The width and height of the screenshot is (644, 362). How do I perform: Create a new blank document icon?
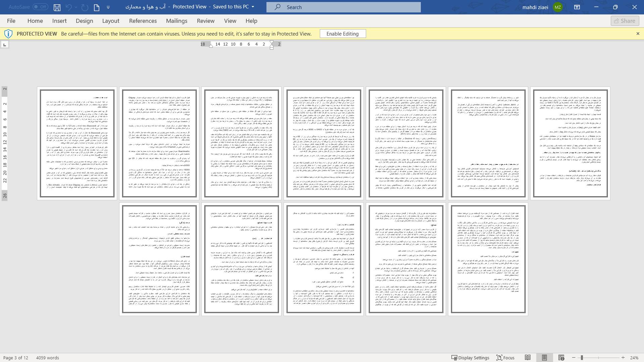[x=97, y=7]
